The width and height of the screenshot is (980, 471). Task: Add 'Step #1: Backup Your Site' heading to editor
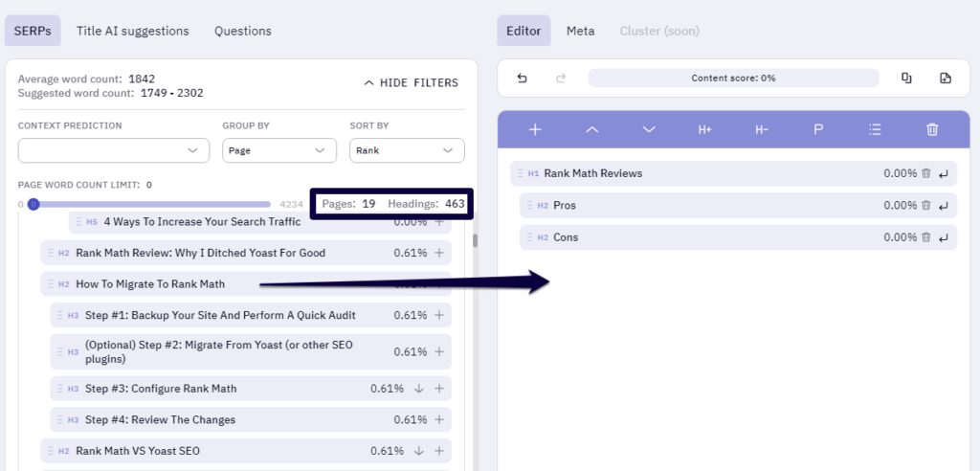(439, 315)
